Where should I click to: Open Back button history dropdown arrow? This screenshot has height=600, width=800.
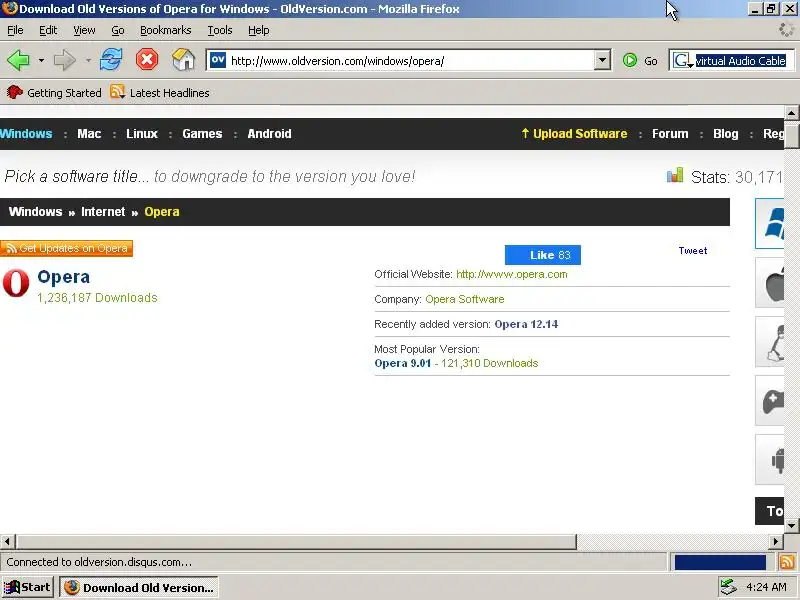pyautogui.click(x=41, y=60)
